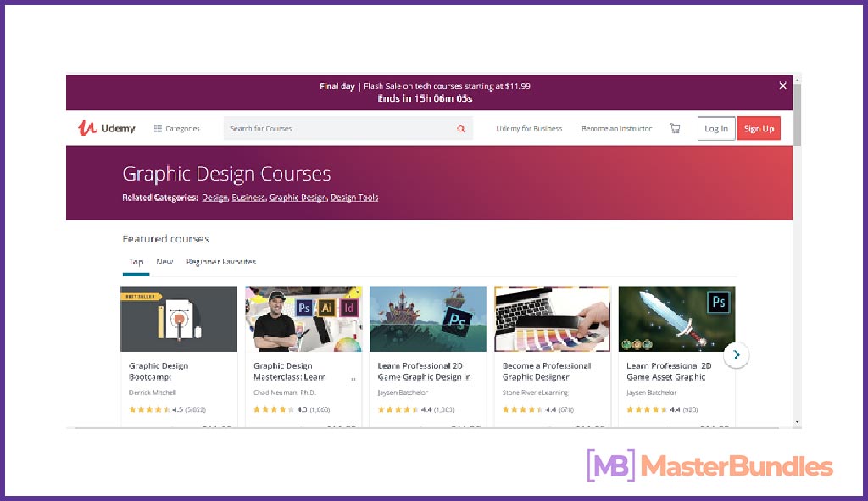Open the Categories grid menu
Screen dimensions: 868x501
[x=176, y=129]
